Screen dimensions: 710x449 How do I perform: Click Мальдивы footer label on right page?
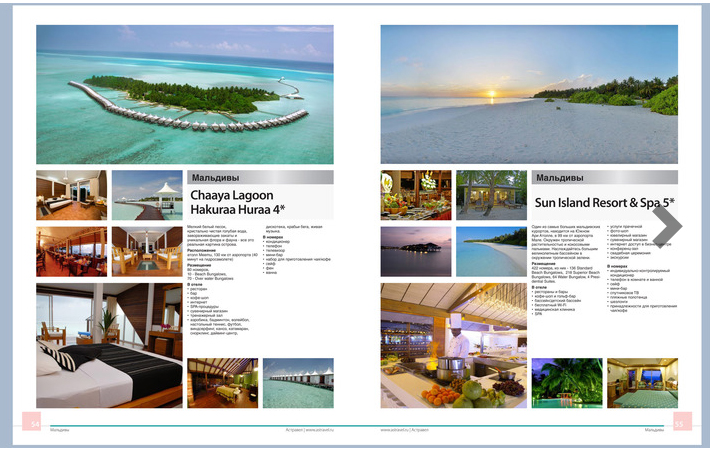(654, 430)
